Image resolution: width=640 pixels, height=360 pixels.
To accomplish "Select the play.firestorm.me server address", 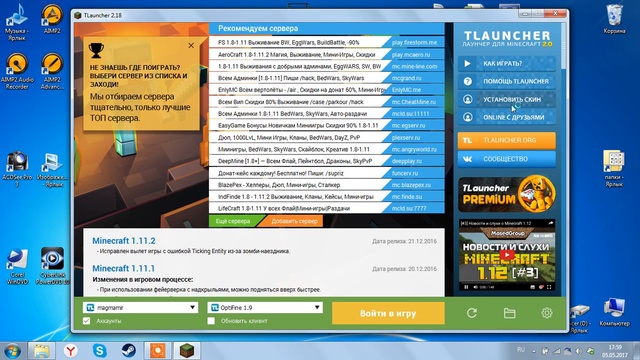I will (x=414, y=42).
